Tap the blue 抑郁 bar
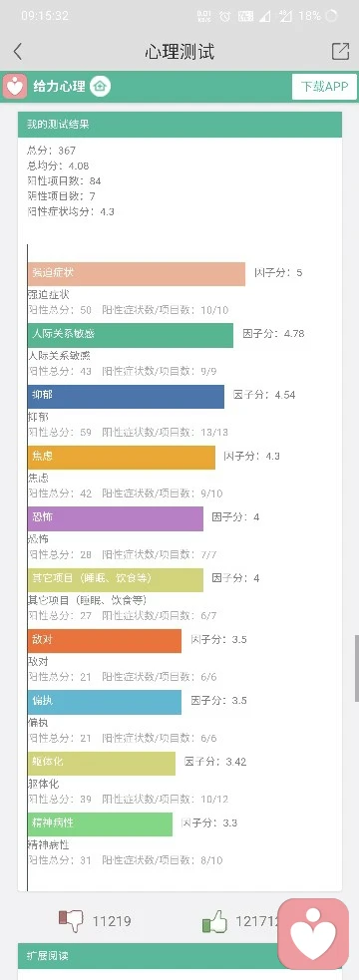 point(126,396)
